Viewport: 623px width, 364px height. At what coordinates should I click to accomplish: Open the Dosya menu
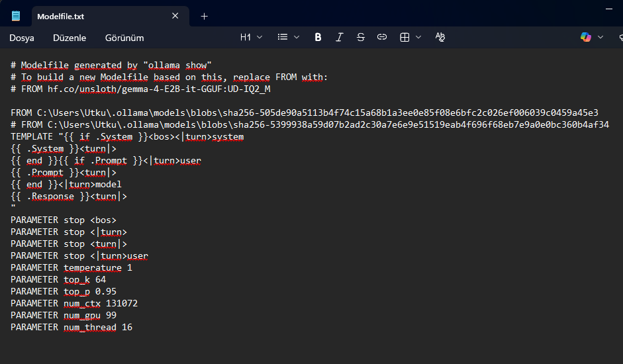click(22, 38)
